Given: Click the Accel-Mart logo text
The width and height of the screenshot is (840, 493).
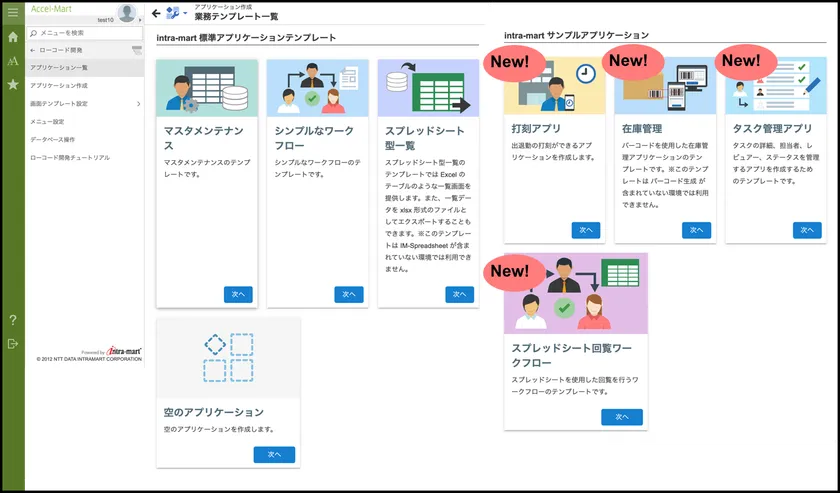Looking at the screenshot, I should tap(51, 9).
